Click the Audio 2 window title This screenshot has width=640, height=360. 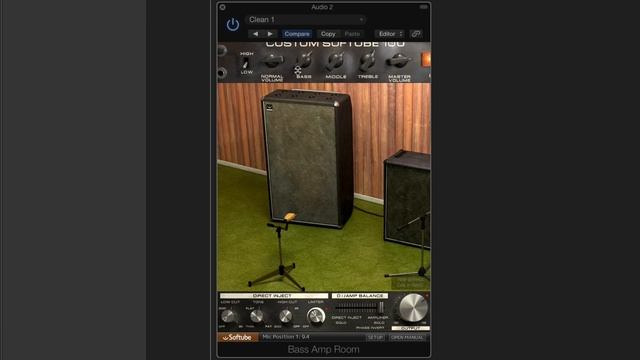(322, 7)
